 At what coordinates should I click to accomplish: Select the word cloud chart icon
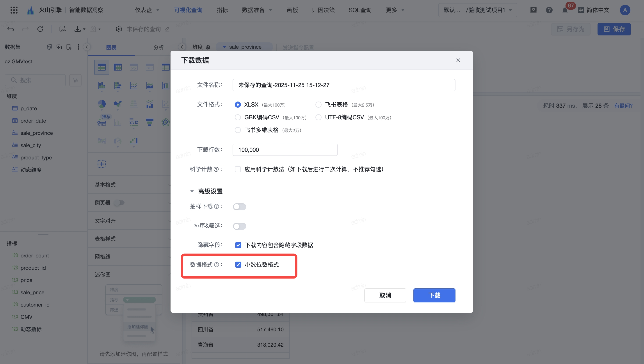coord(101,122)
